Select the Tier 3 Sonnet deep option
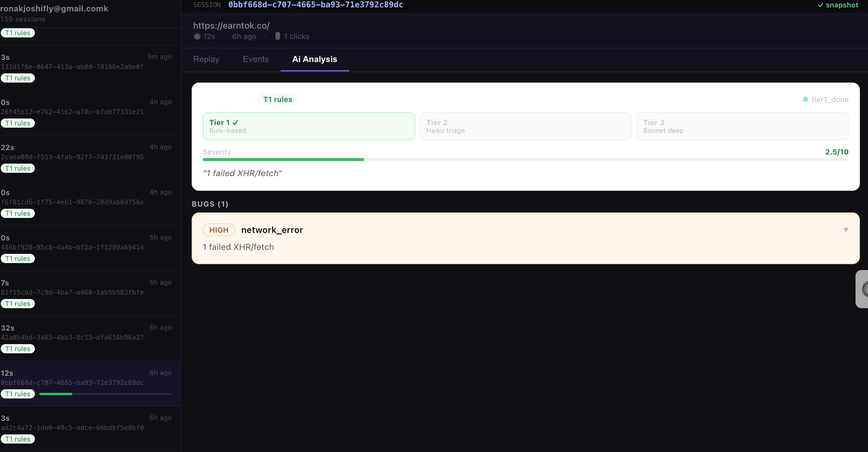Viewport: 868px width, 452px height. click(742, 126)
